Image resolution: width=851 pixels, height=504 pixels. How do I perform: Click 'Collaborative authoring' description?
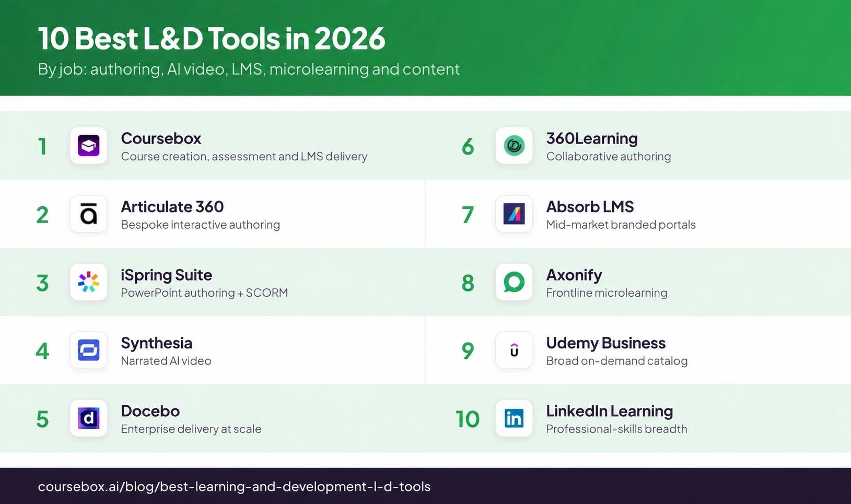609,156
